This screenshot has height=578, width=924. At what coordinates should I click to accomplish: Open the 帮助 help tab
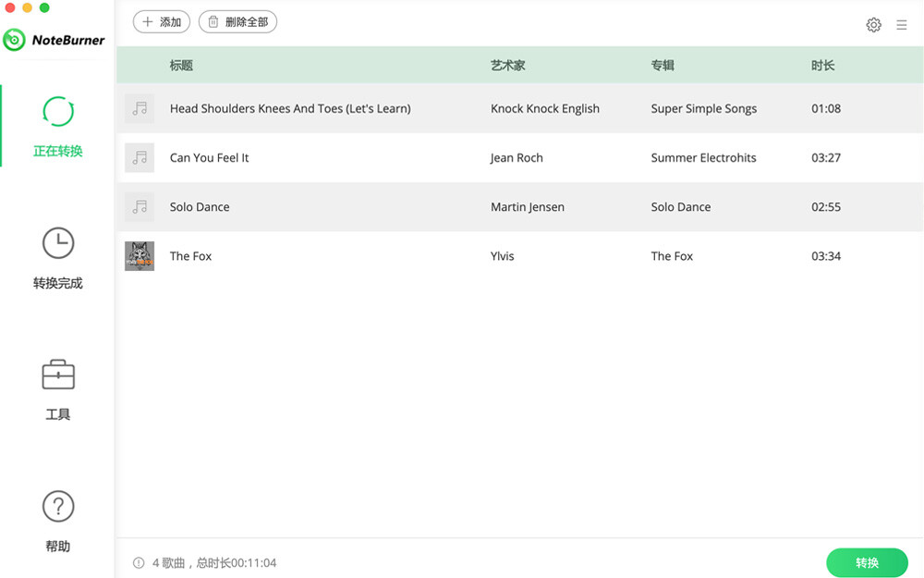[57, 522]
